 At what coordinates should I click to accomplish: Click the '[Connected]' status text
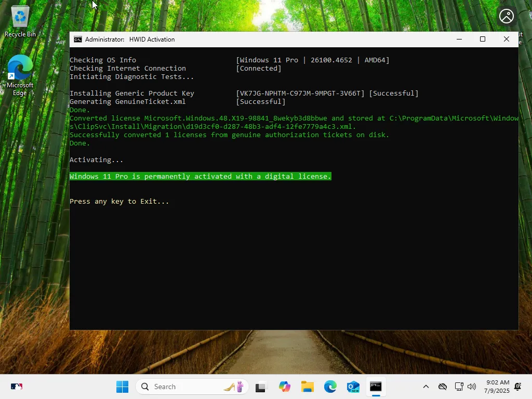259,69
